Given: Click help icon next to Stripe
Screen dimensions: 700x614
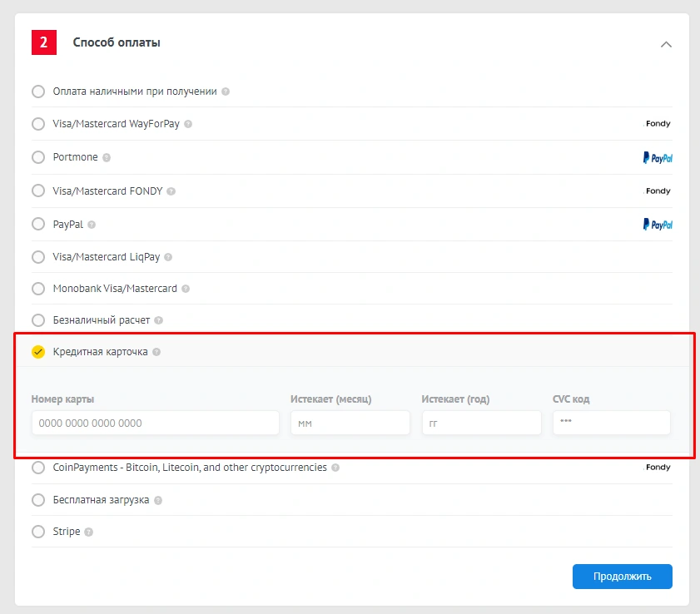Looking at the screenshot, I should pos(89,532).
